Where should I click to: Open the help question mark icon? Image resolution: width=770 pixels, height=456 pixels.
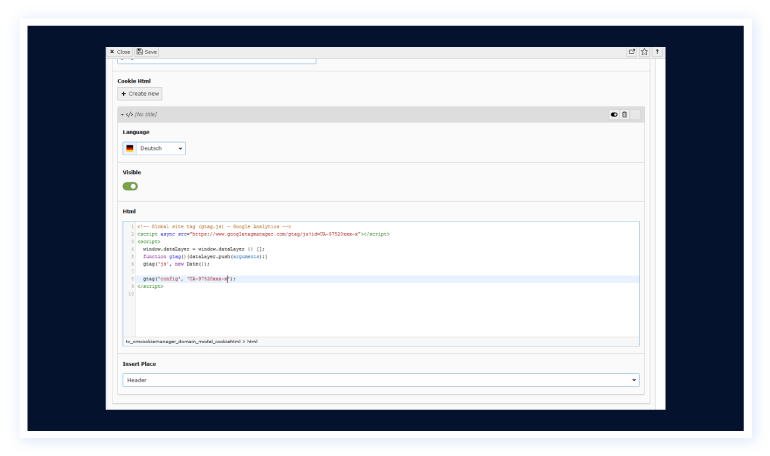(x=658, y=52)
